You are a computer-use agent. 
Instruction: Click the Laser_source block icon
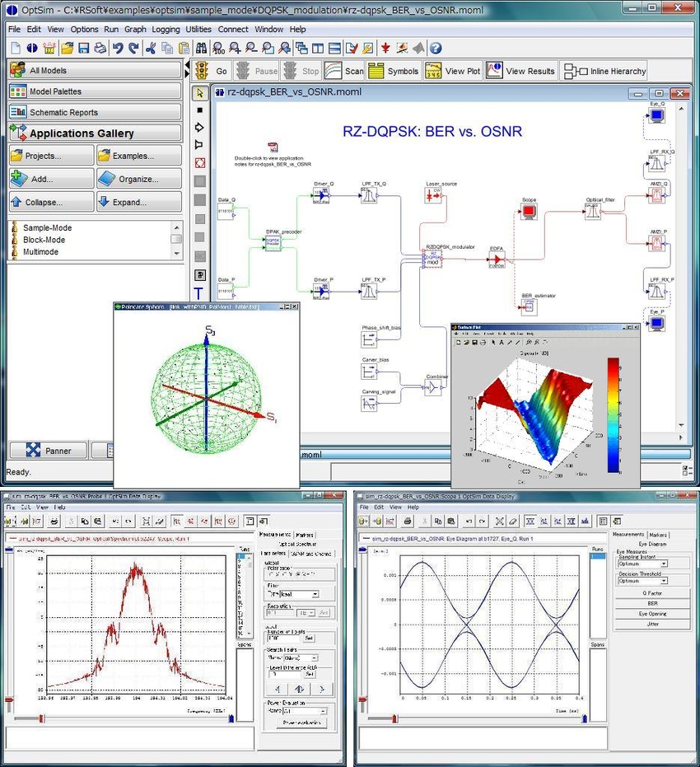point(433,195)
